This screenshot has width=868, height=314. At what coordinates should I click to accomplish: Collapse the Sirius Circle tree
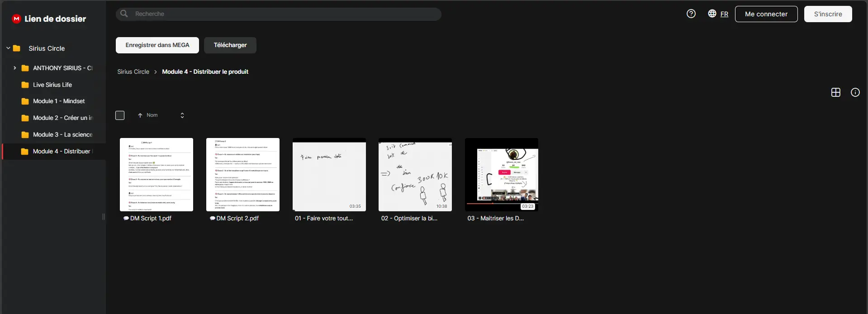click(x=8, y=48)
